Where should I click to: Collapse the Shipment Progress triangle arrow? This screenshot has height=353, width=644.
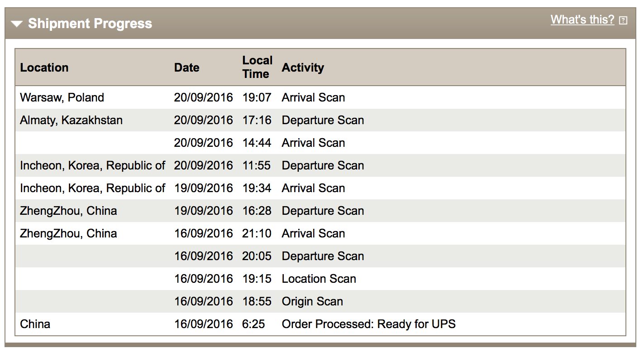17,24
